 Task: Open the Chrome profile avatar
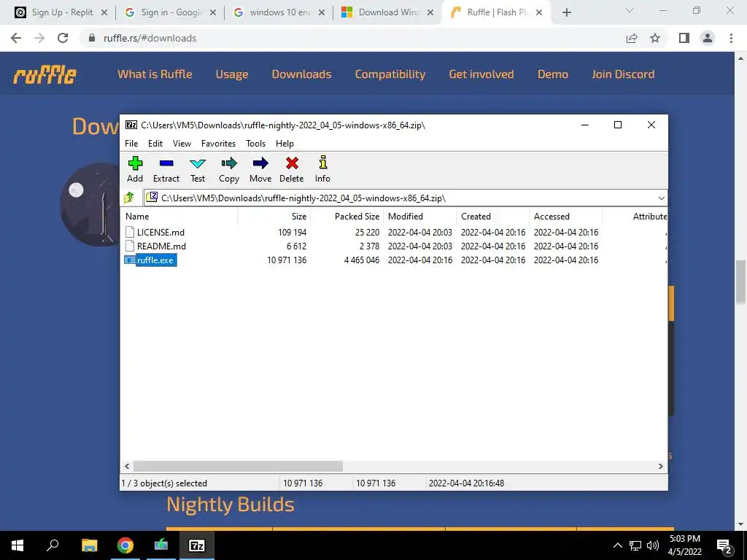point(708,38)
